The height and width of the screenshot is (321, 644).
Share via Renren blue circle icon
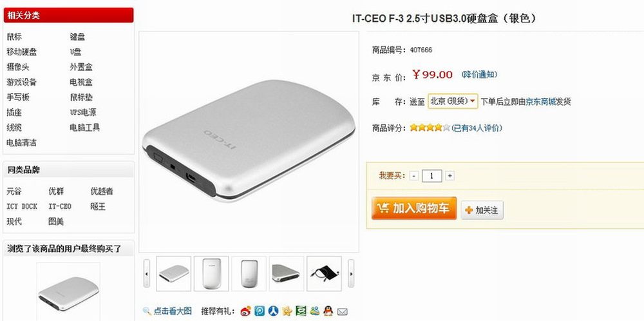273,311
